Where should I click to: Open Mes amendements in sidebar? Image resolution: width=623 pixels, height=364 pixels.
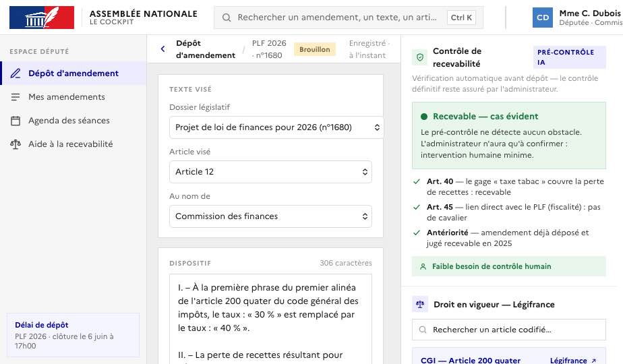click(x=73, y=97)
